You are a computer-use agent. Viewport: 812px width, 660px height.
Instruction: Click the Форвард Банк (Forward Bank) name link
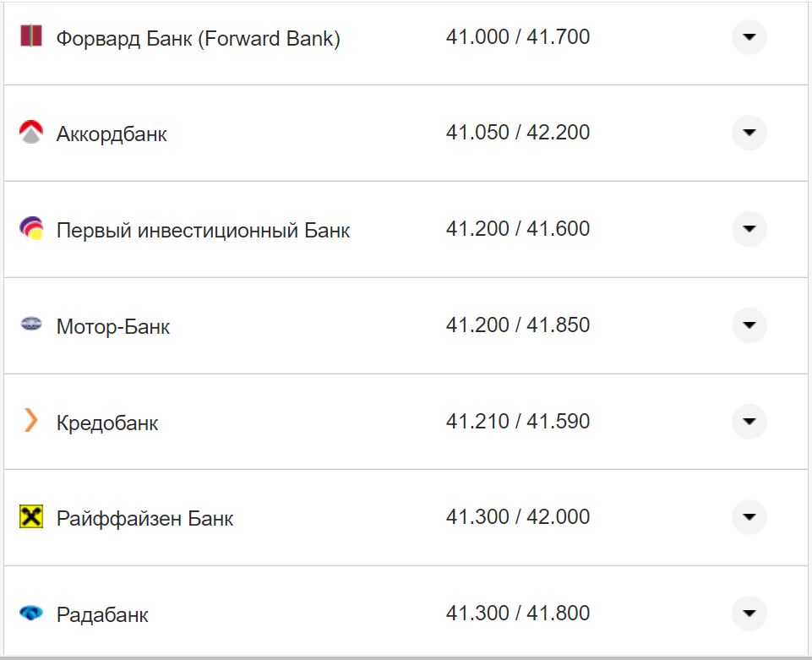(199, 37)
